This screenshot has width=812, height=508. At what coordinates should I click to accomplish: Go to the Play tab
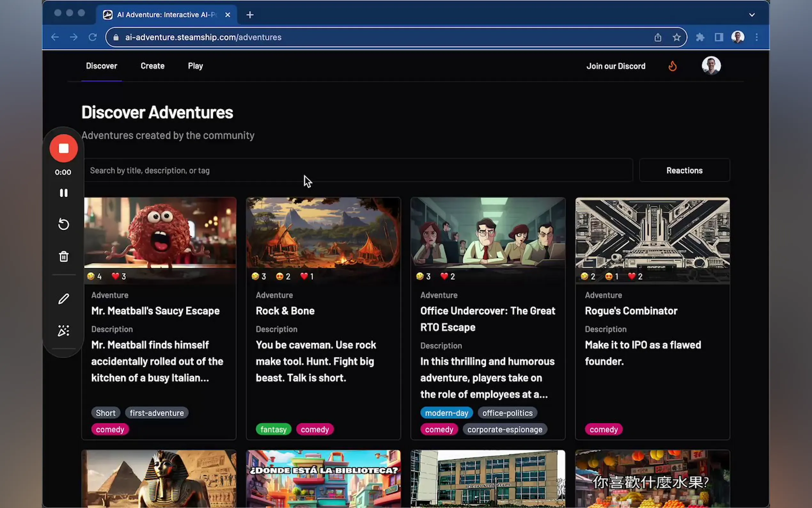[195, 66]
